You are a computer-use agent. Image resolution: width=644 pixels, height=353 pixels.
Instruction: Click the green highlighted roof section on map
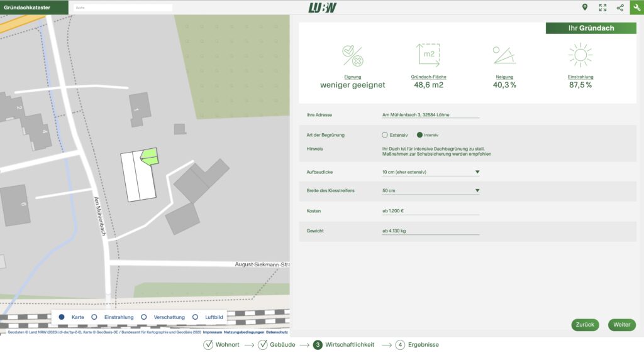(149, 156)
